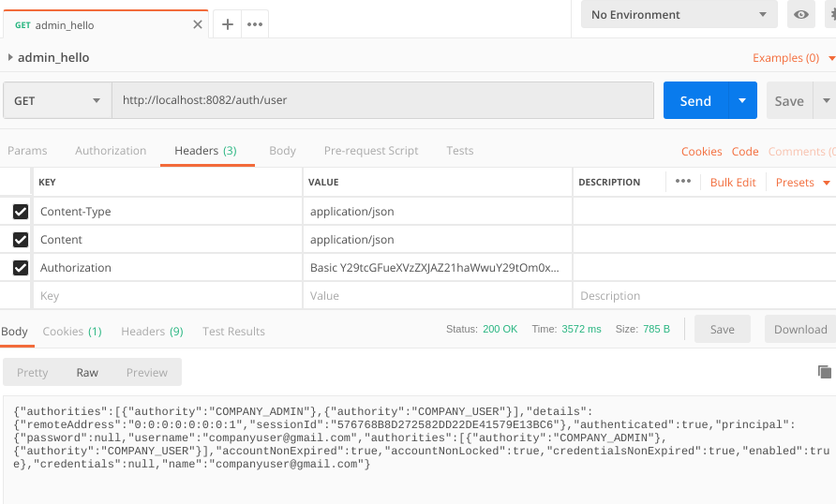This screenshot has width=836, height=504.
Task: Open the response Headers (9) tab
Action: pyautogui.click(x=152, y=332)
